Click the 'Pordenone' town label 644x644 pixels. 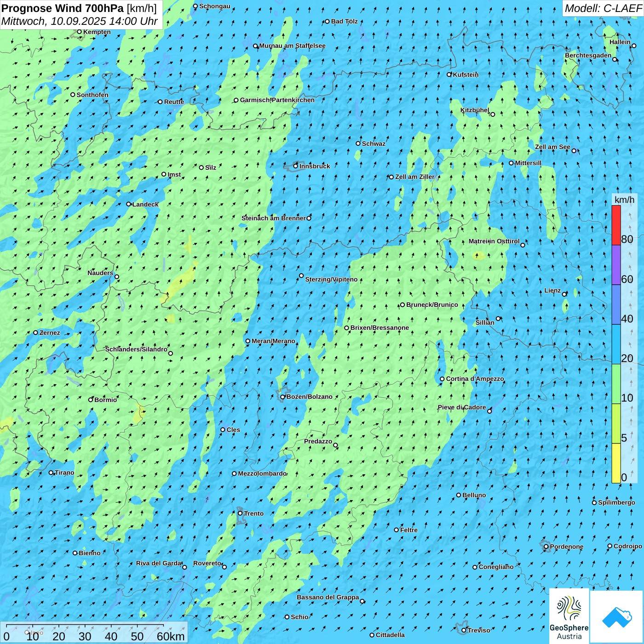pyautogui.click(x=566, y=546)
